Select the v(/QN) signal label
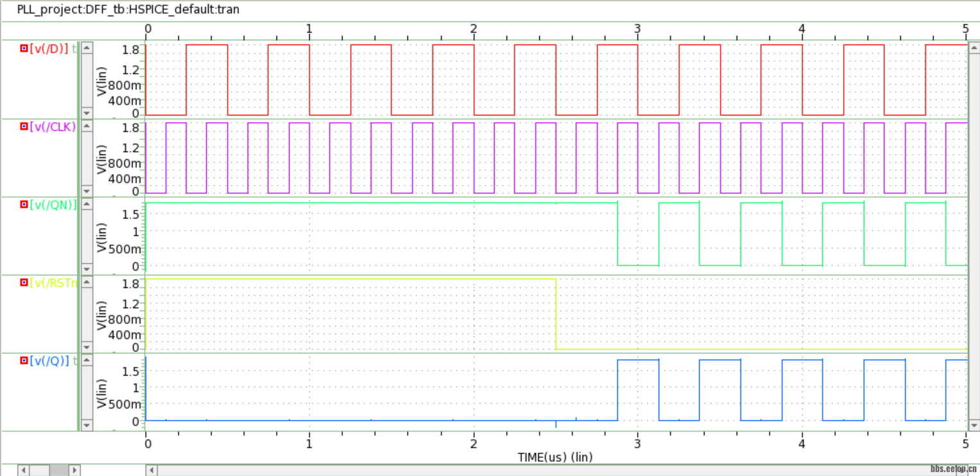Image resolution: width=980 pixels, height=476 pixels. point(53,204)
